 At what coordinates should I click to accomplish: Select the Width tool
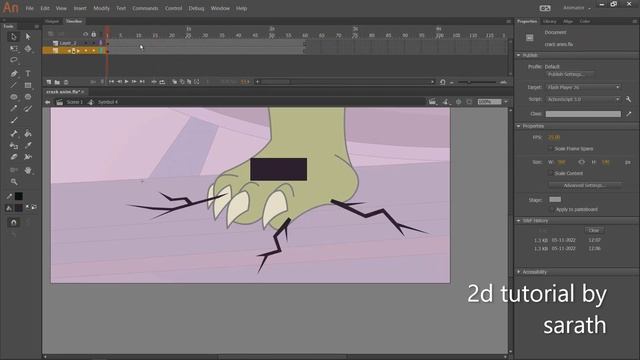(28, 157)
